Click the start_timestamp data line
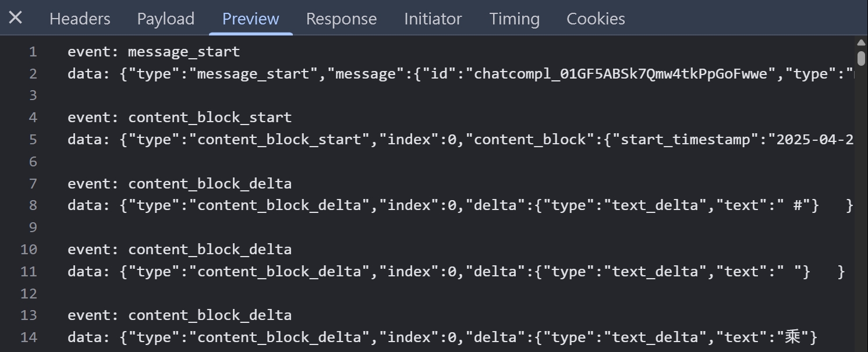The height and width of the screenshot is (352, 868). (x=460, y=140)
